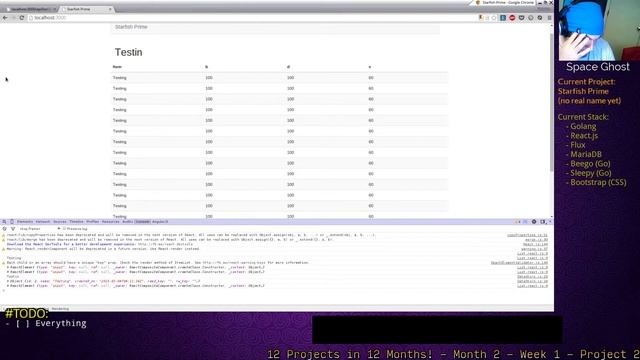Activate the DevTools inspect element magnifier
Image resolution: width=640 pixels, height=360 pixels.
(x=4, y=222)
